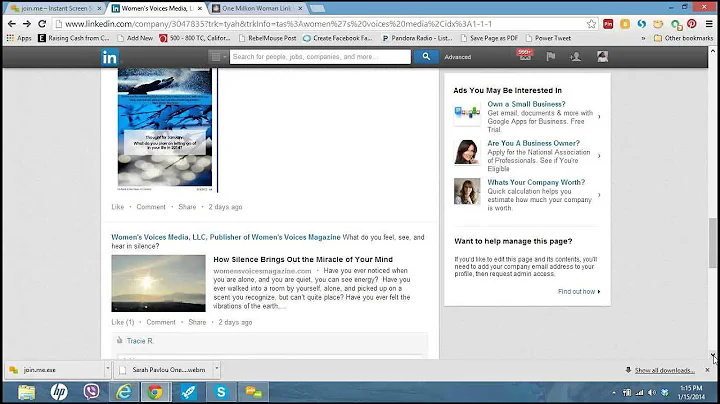Open a new browser tab

point(317,8)
